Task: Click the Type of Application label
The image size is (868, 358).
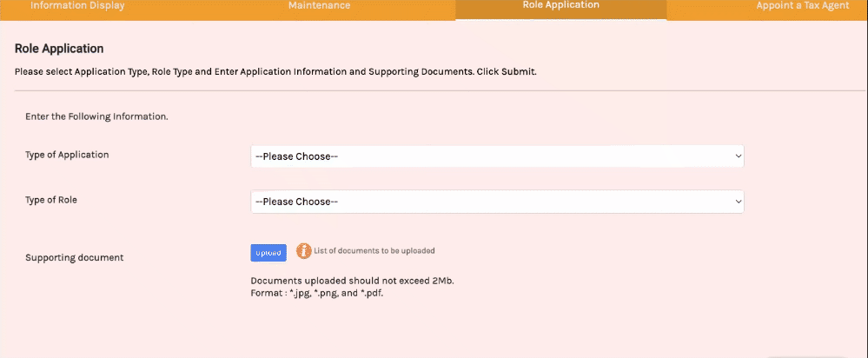Action: (x=67, y=155)
